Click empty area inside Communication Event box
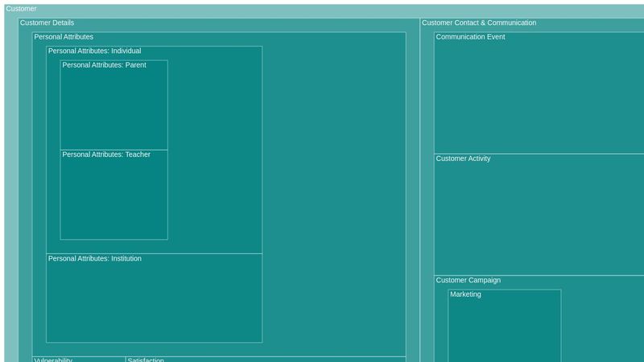The width and height of the screenshot is (644, 362). pos(539,97)
